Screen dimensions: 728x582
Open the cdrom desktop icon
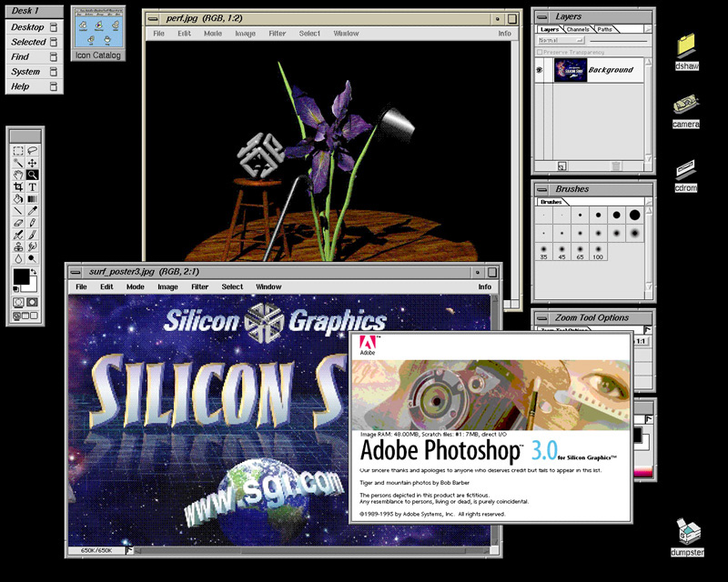click(686, 175)
